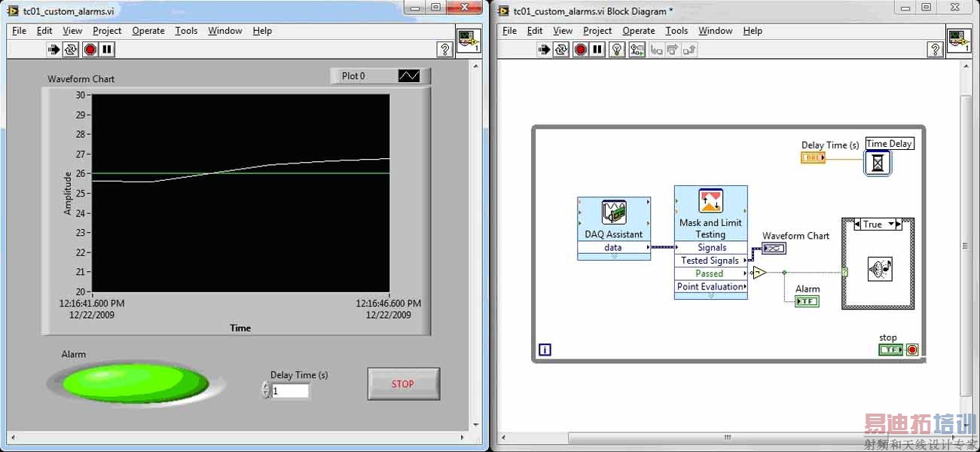The image size is (980, 452).
Task: Click the Waveform Chart terminal on diagram
Action: click(x=774, y=249)
